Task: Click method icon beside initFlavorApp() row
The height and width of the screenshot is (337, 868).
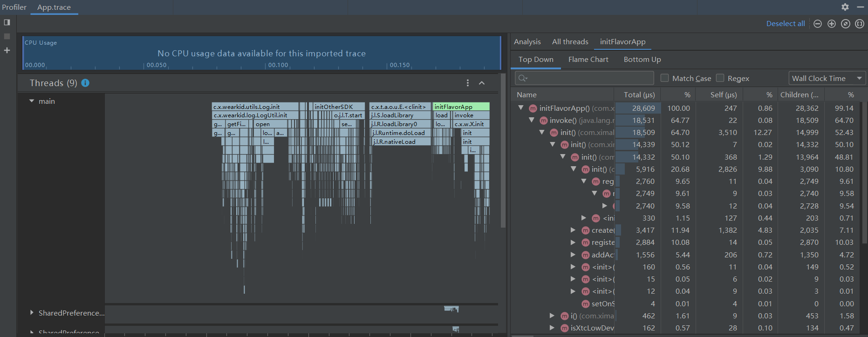Action: pos(533,108)
